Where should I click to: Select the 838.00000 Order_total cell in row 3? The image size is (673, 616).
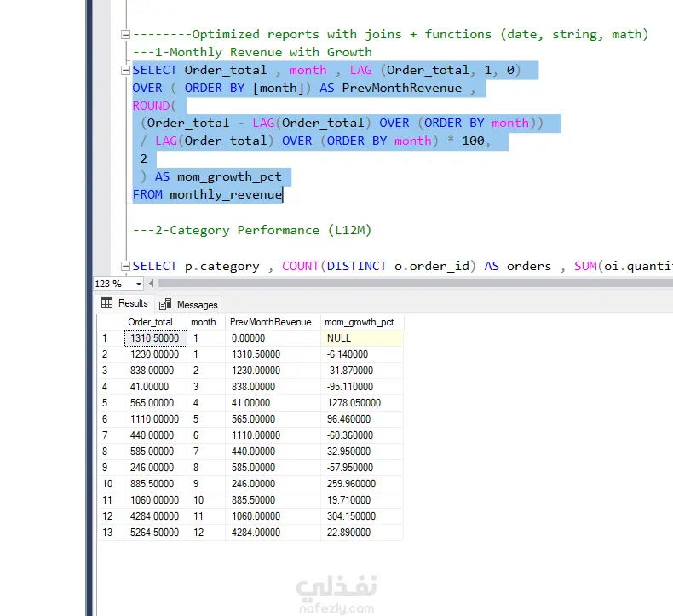point(155,371)
